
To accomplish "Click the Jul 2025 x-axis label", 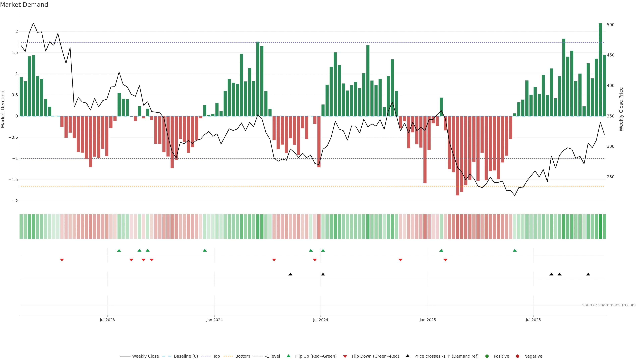I will tap(533, 320).
